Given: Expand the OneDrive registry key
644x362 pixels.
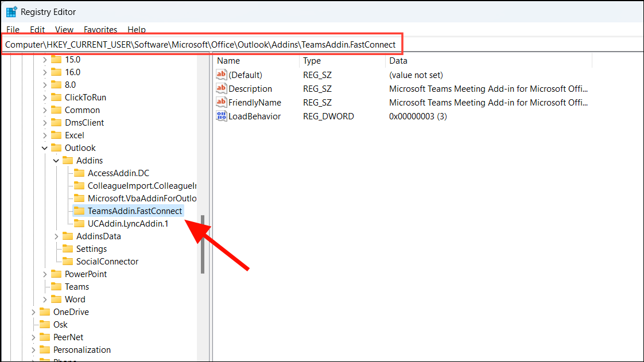Looking at the screenshot, I should pos(33,312).
